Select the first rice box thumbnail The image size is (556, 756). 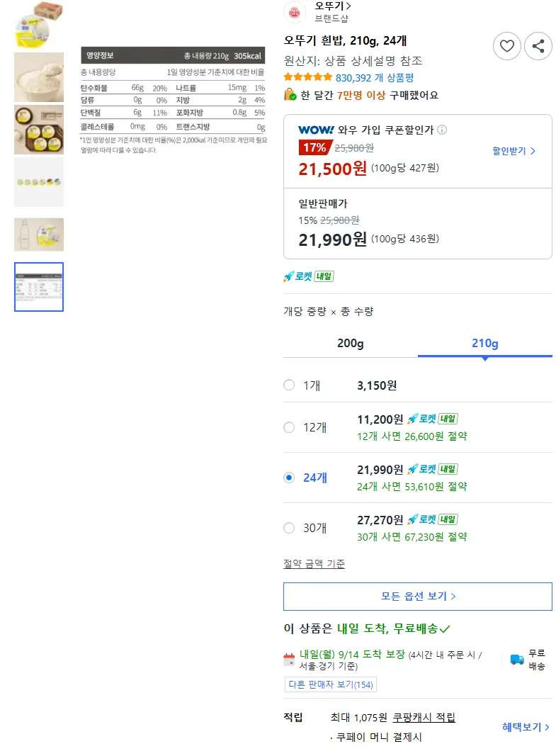click(x=39, y=24)
